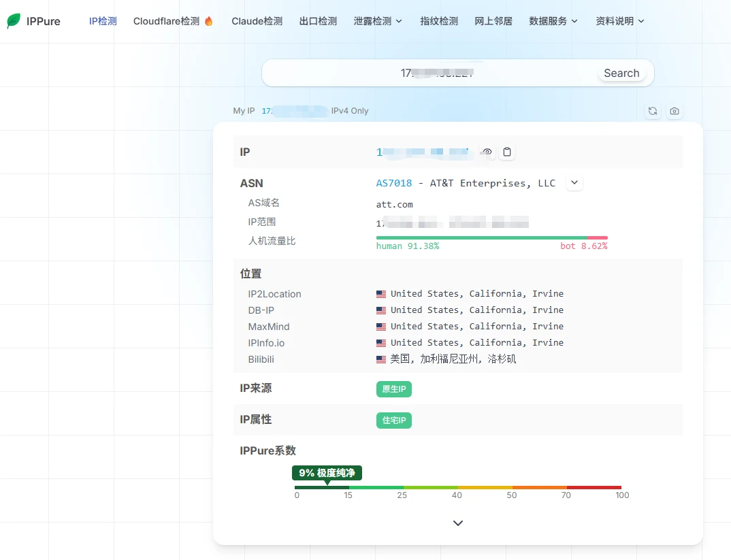Click the DB-IP source label
Screen dimensions: 731x560
[261, 310]
